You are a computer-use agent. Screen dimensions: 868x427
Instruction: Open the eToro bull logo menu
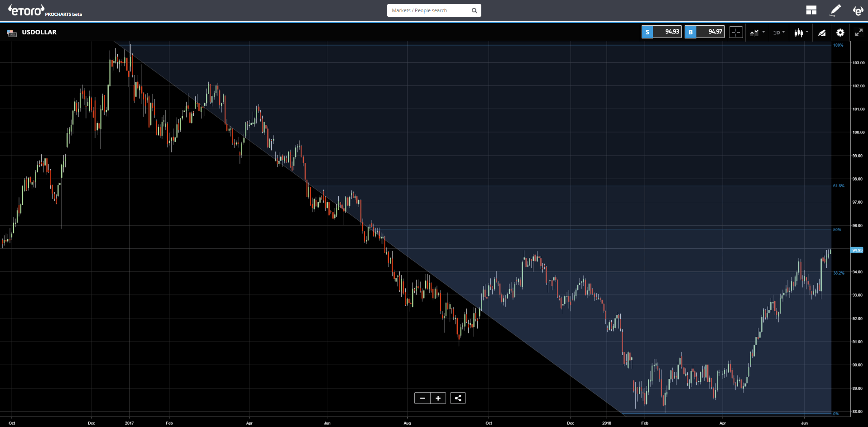858,10
